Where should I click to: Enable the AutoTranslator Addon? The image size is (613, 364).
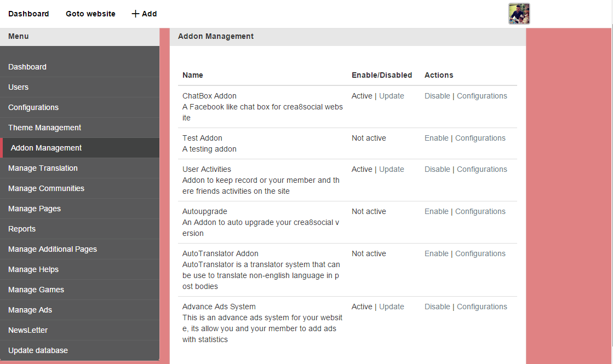click(x=436, y=254)
